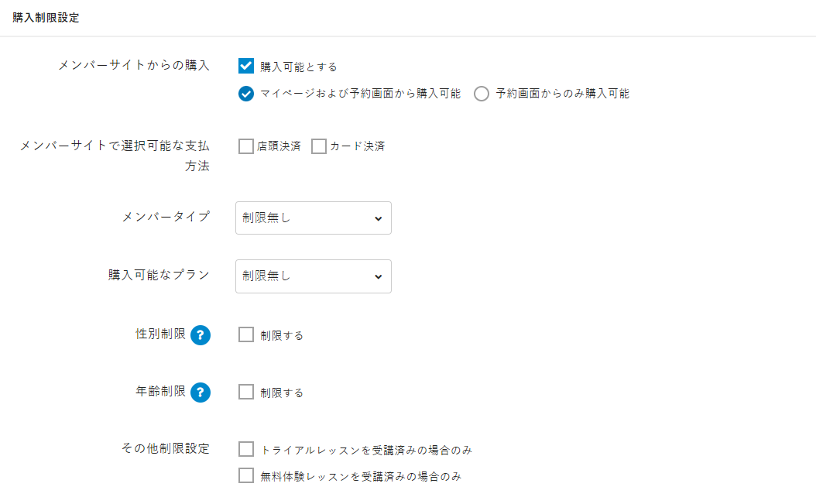The image size is (816, 504).
Task: Click the 購入可能なプラン field label
Action: [x=159, y=275]
